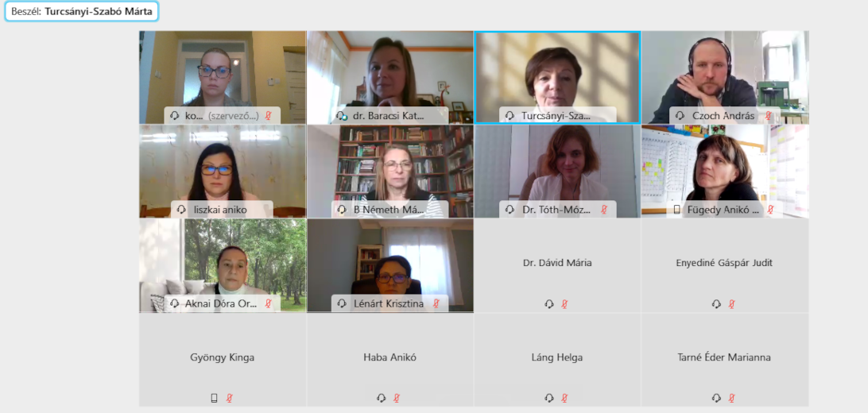Click the Czoch András name label
This screenshot has width=868, height=413.
coord(723,116)
